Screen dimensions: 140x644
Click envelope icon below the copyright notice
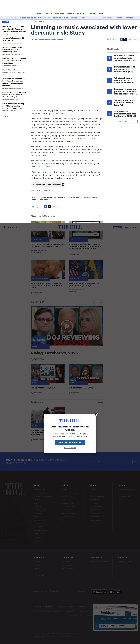59,206
